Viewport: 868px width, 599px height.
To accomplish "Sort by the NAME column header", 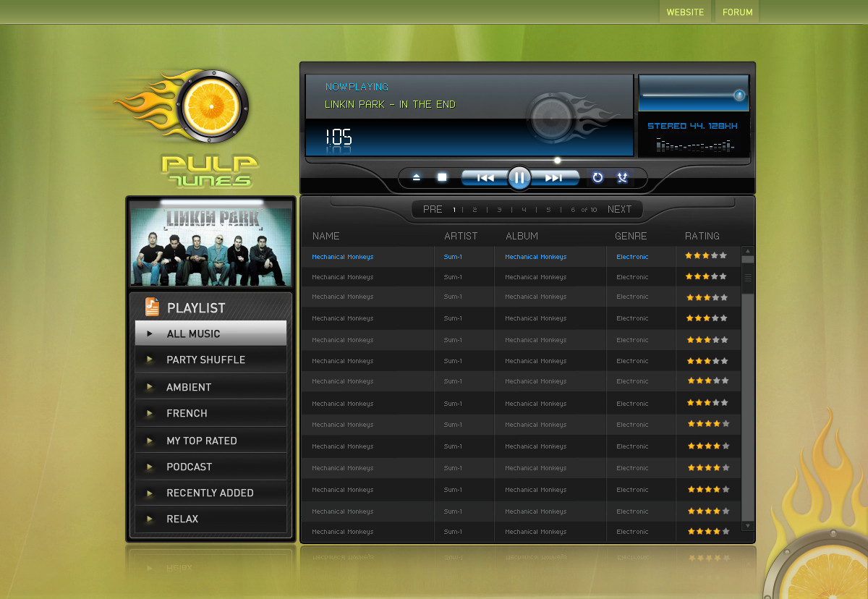I will tap(325, 236).
